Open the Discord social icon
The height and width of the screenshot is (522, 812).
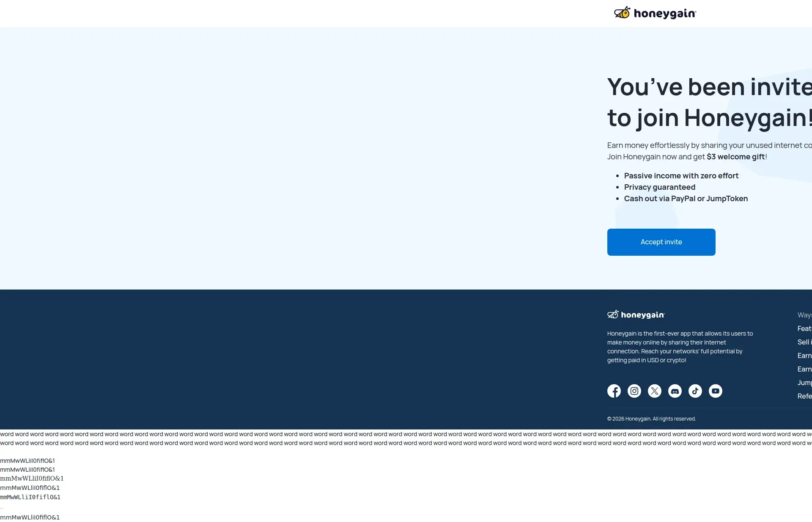coord(675,391)
